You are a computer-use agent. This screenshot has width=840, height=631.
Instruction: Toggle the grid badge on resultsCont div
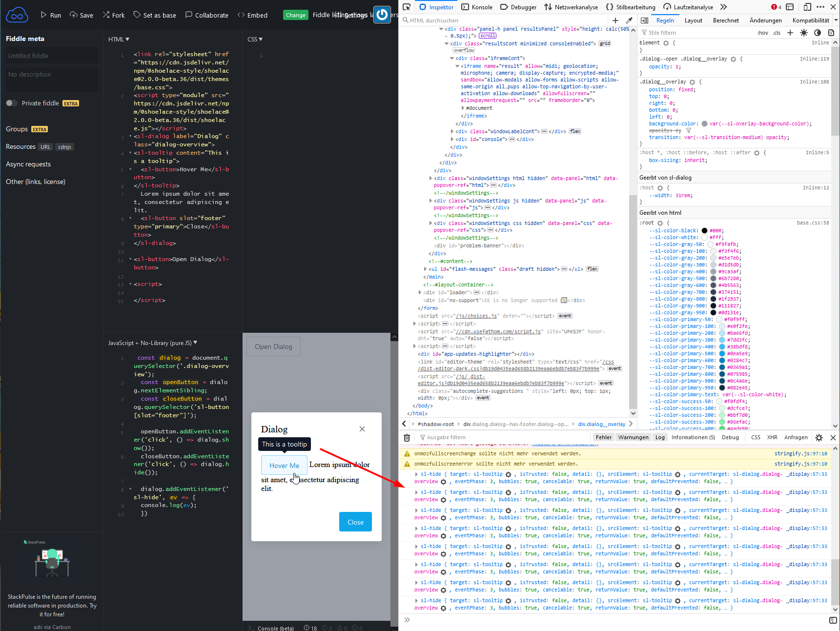(605, 43)
